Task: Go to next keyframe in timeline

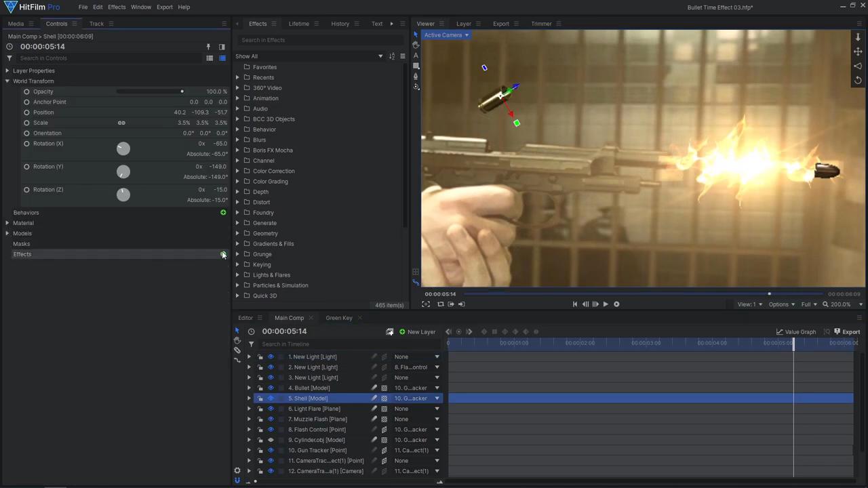Action: 469,332
